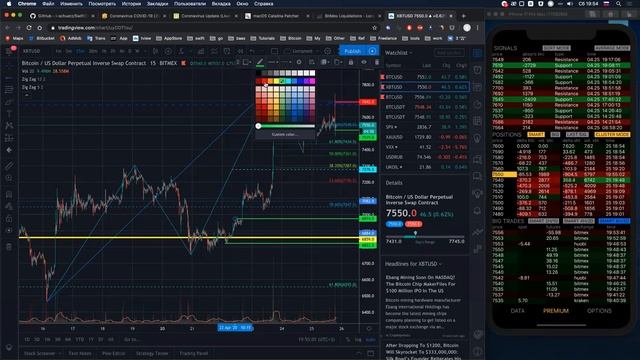
Task: Collapse the bottom panel with chevron
Action: point(358,353)
